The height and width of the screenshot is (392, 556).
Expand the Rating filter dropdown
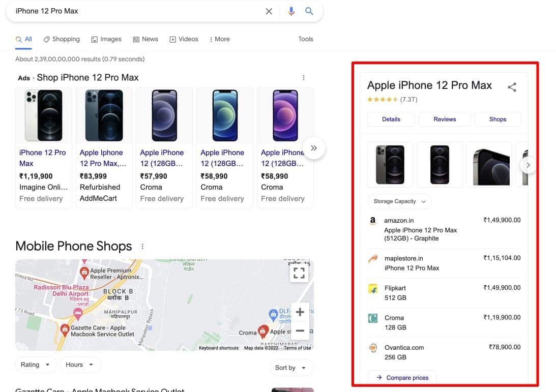(x=35, y=365)
